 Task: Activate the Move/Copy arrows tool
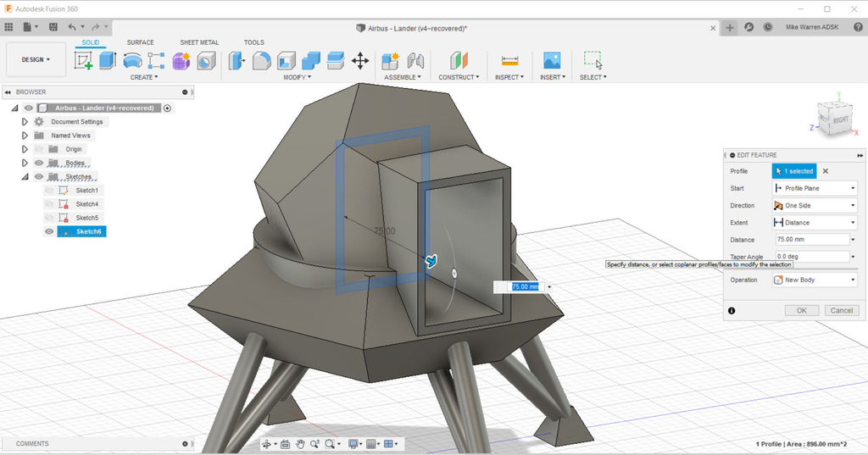pyautogui.click(x=360, y=61)
